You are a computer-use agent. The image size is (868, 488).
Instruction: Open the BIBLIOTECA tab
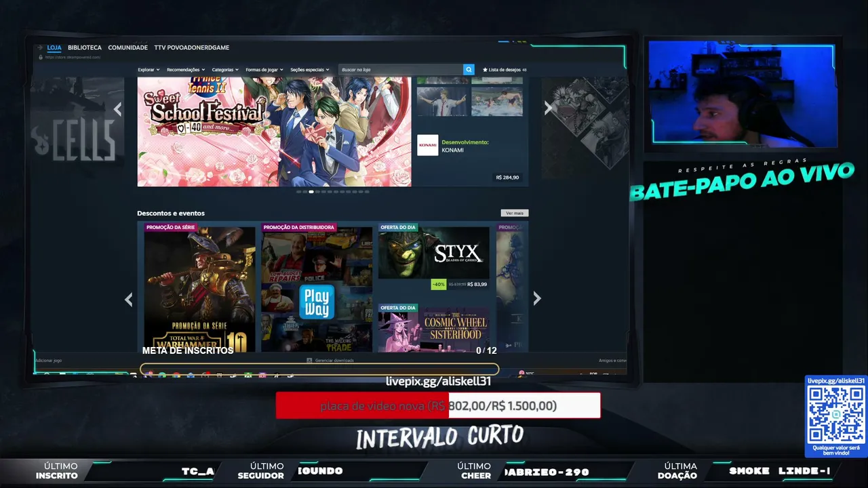point(85,47)
